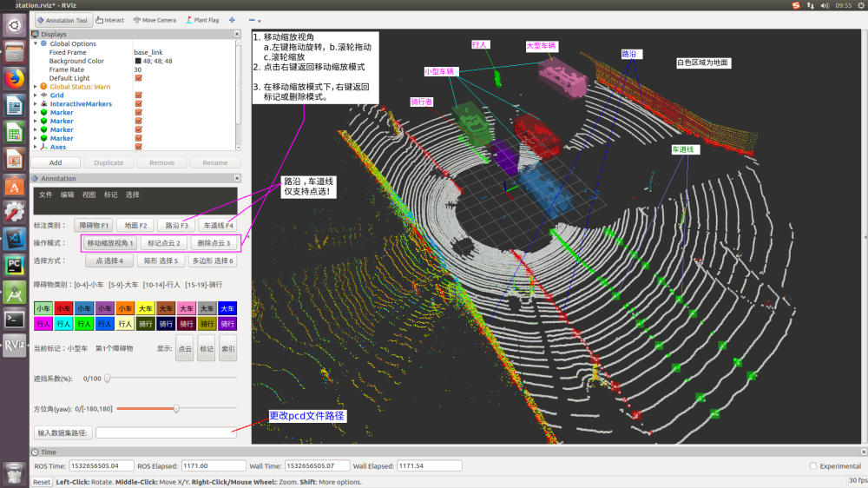The image size is (868, 488).
Task: Click the Reset button
Action: (x=42, y=482)
